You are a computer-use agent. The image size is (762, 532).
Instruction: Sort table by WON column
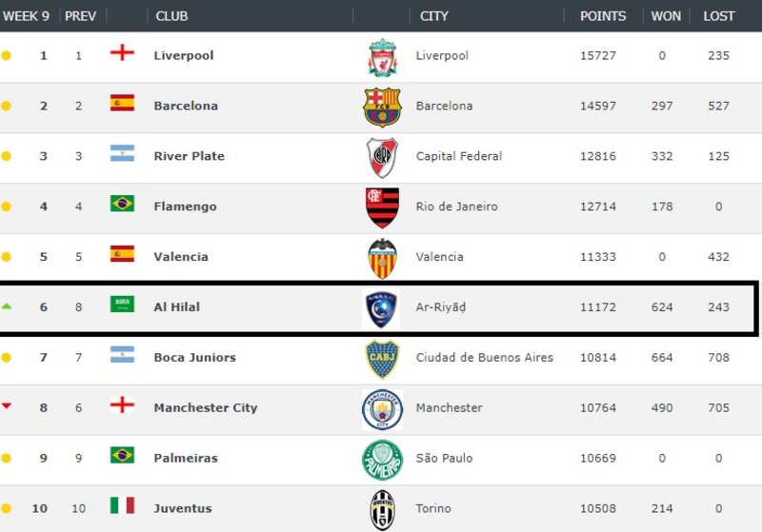[x=666, y=16]
